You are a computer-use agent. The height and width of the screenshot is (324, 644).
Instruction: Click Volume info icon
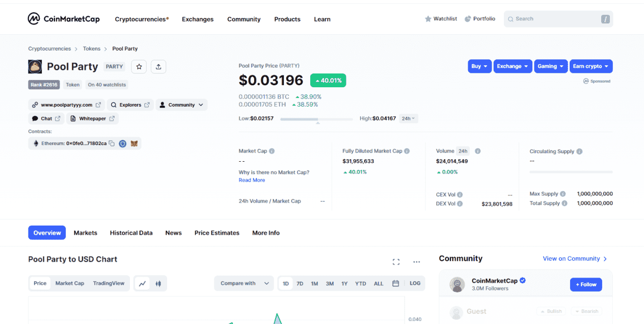478,151
